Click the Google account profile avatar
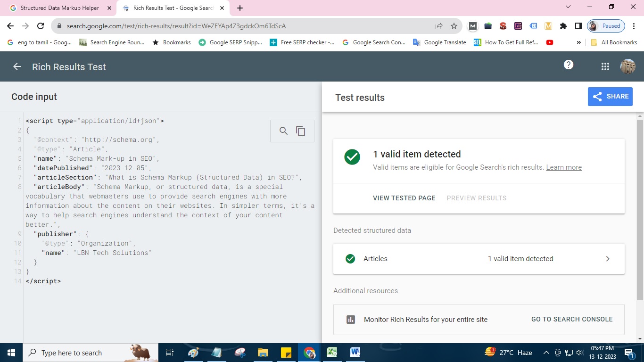This screenshot has width=644, height=362. click(x=627, y=66)
